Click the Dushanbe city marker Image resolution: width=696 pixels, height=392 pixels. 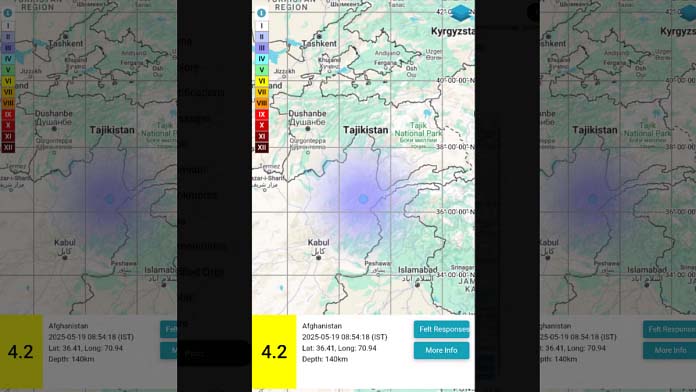tap(308, 129)
